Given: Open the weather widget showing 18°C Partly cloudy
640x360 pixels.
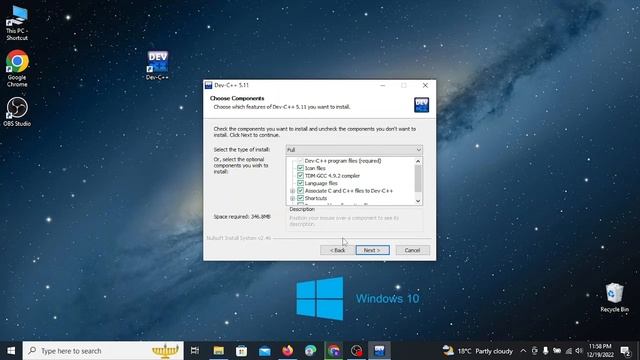Looking at the screenshot, I should [478, 351].
